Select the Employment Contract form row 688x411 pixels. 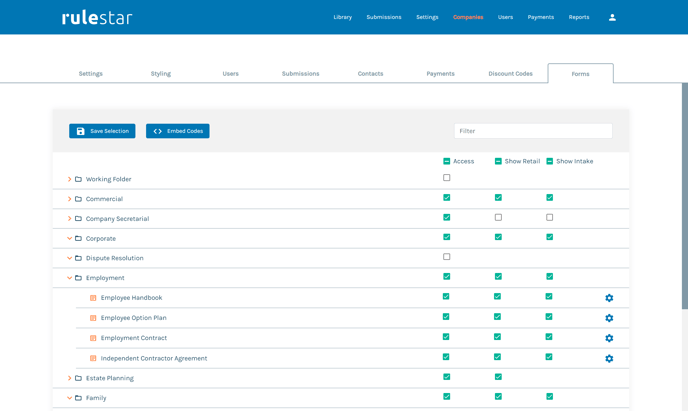pyautogui.click(x=352, y=338)
